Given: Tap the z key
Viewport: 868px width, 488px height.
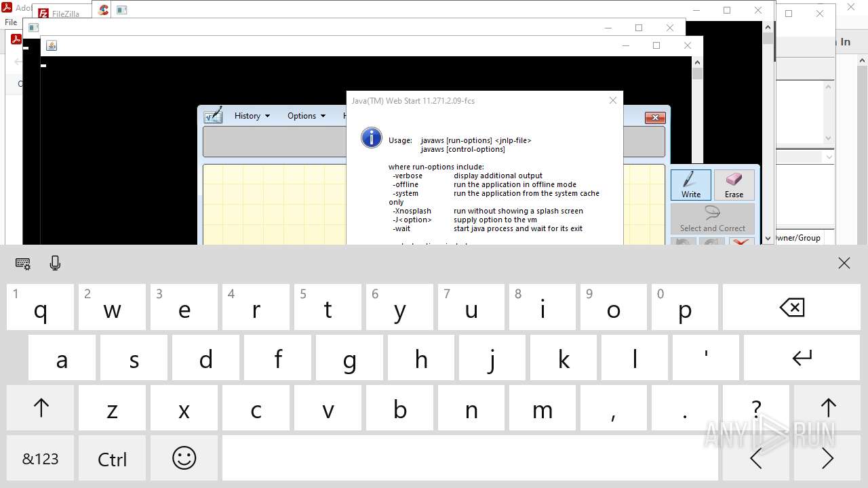Looking at the screenshot, I should point(112,408).
